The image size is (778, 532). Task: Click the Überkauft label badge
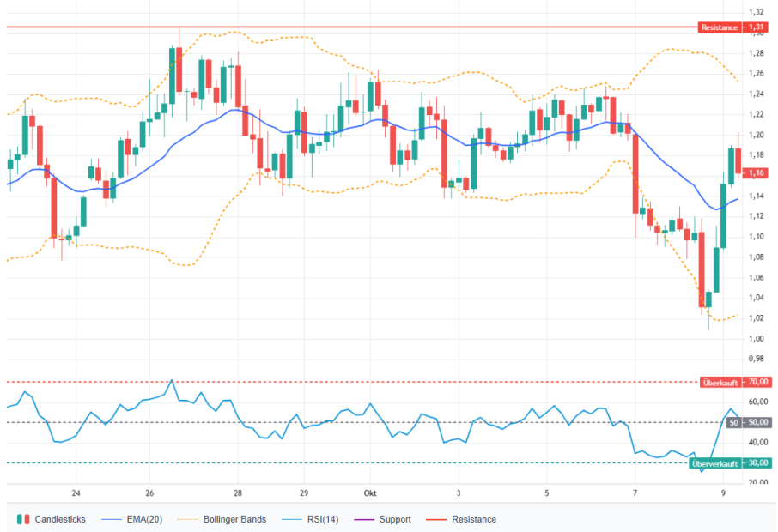pos(720,382)
